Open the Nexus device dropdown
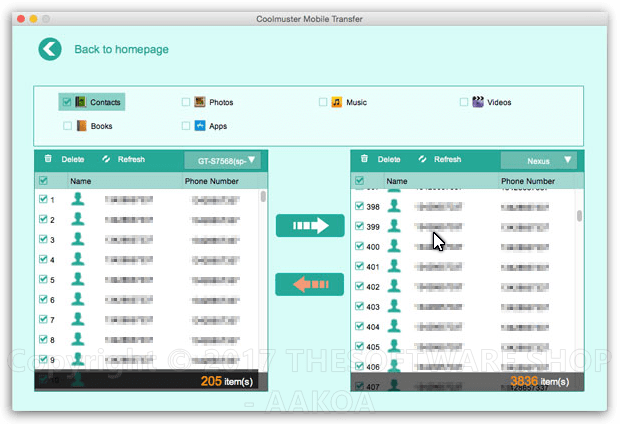 539,161
